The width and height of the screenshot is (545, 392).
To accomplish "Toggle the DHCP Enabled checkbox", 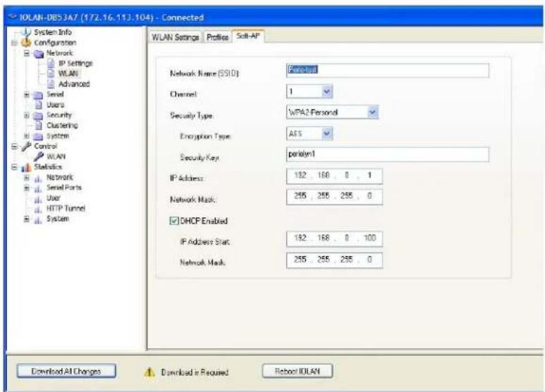I will (173, 221).
